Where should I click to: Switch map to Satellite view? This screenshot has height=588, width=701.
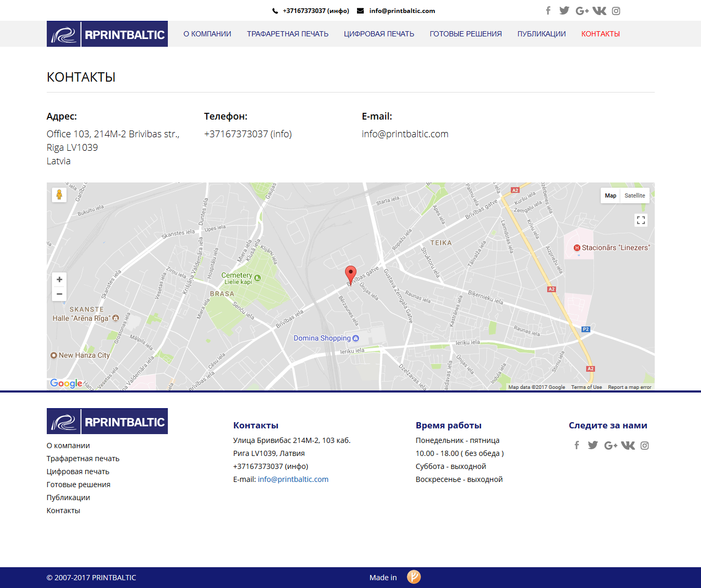coord(635,195)
